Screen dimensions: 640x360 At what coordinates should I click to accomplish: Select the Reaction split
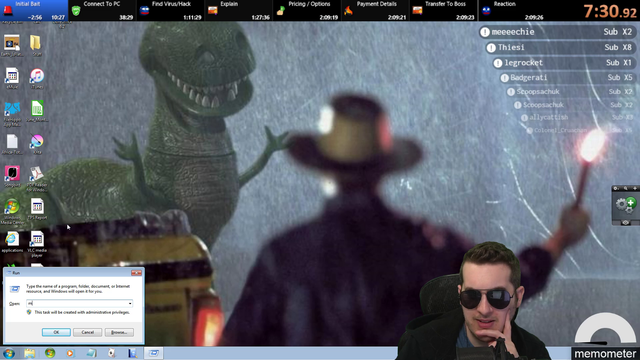(x=512, y=11)
